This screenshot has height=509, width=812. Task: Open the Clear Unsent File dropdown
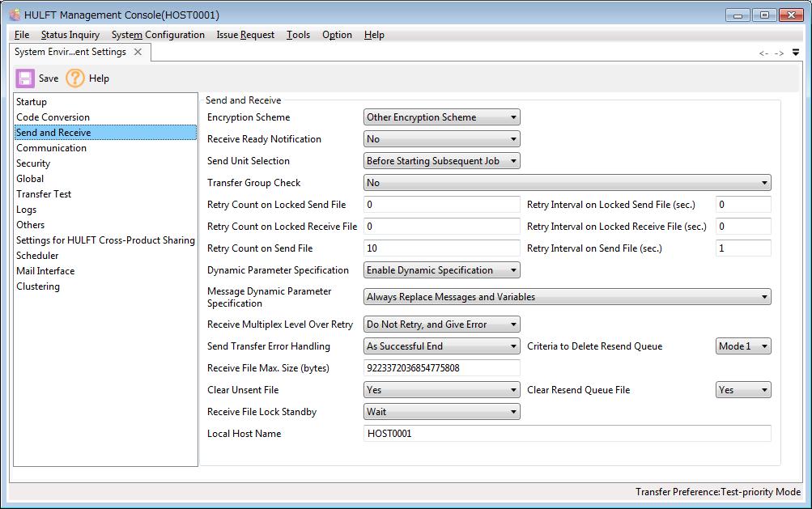click(442, 389)
